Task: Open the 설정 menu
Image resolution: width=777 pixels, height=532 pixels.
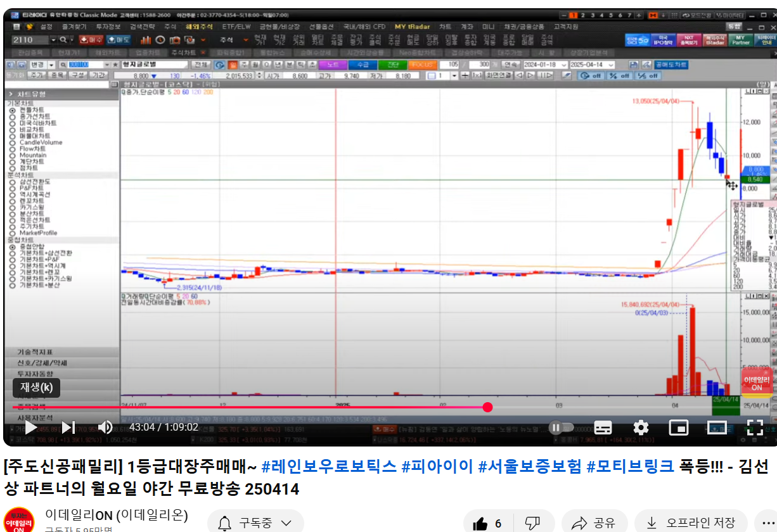Action: pyautogui.click(x=46, y=27)
